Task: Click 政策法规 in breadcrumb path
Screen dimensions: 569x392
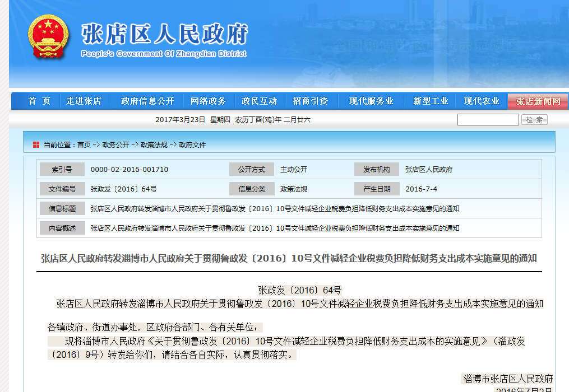Action: 154,144
